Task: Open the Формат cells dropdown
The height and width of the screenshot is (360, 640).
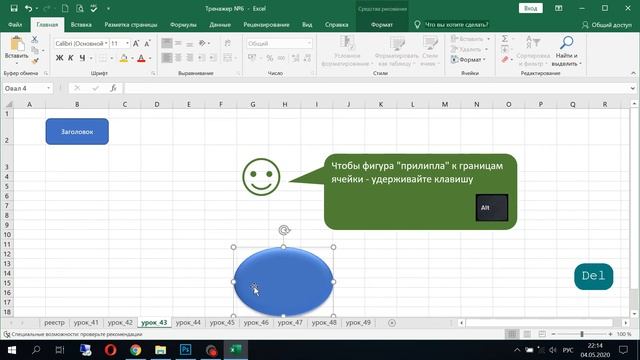Action: [469, 60]
